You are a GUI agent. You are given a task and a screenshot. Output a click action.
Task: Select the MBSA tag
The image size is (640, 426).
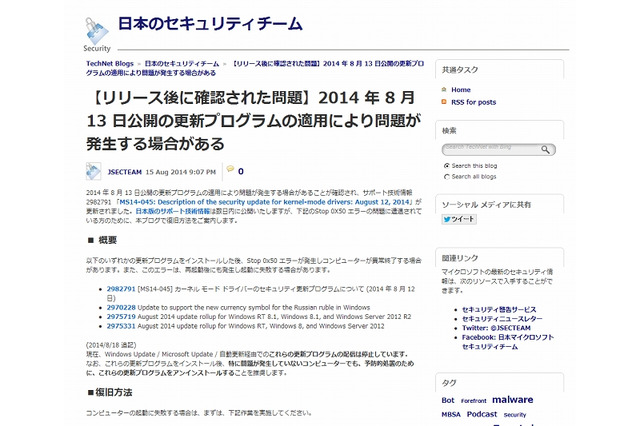451,415
